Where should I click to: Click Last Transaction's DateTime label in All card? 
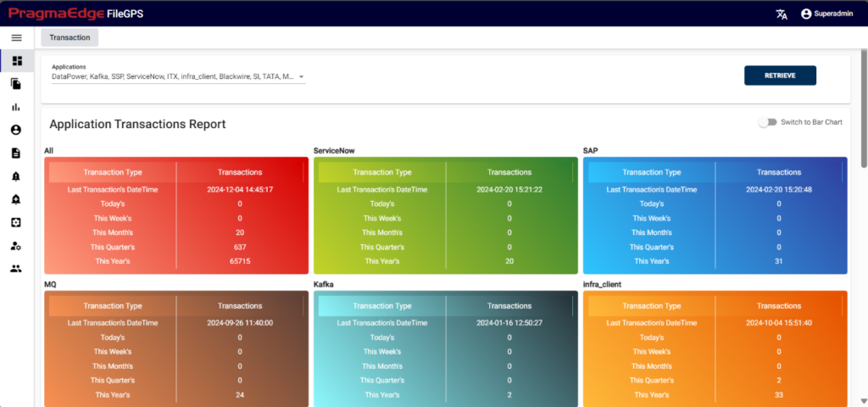tap(113, 189)
